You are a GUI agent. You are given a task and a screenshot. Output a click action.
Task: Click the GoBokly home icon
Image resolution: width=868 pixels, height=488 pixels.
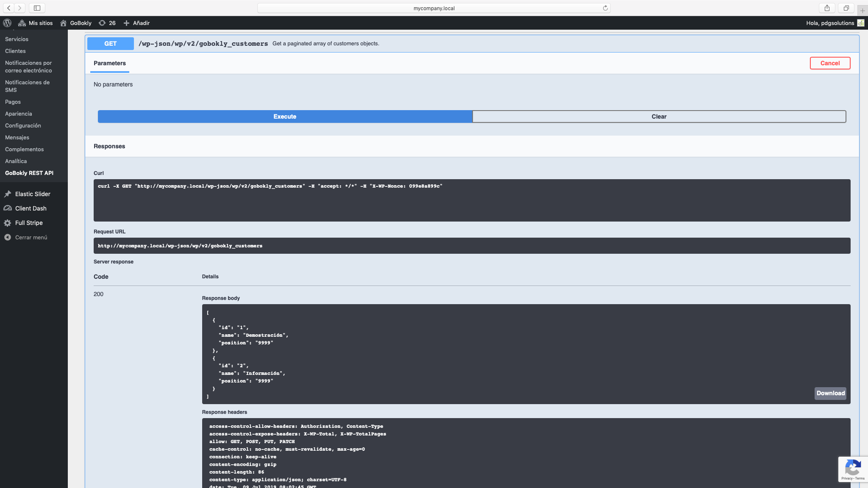tap(63, 23)
